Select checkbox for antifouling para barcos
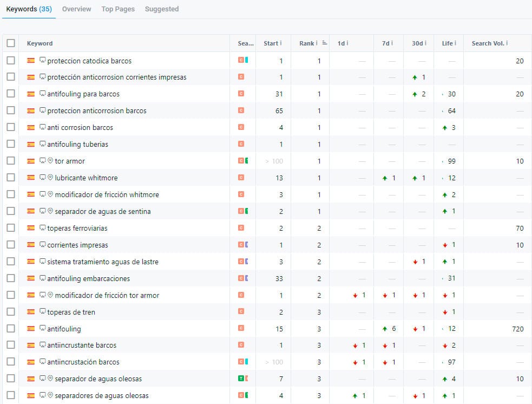 coord(11,93)
